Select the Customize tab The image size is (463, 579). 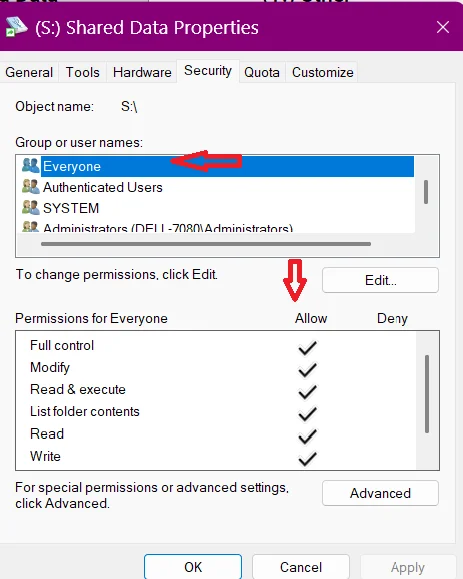(x=322, y=72)
